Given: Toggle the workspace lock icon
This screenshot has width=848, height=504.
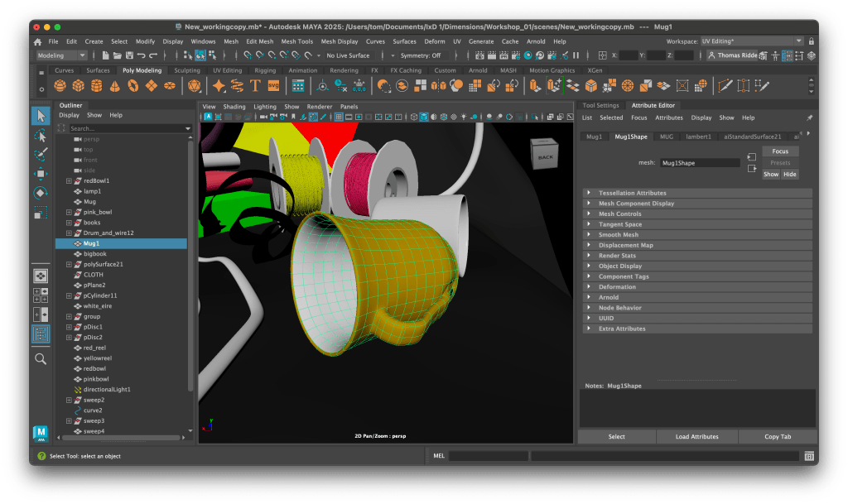Looking at the screenshot, I should click(812, 41).
